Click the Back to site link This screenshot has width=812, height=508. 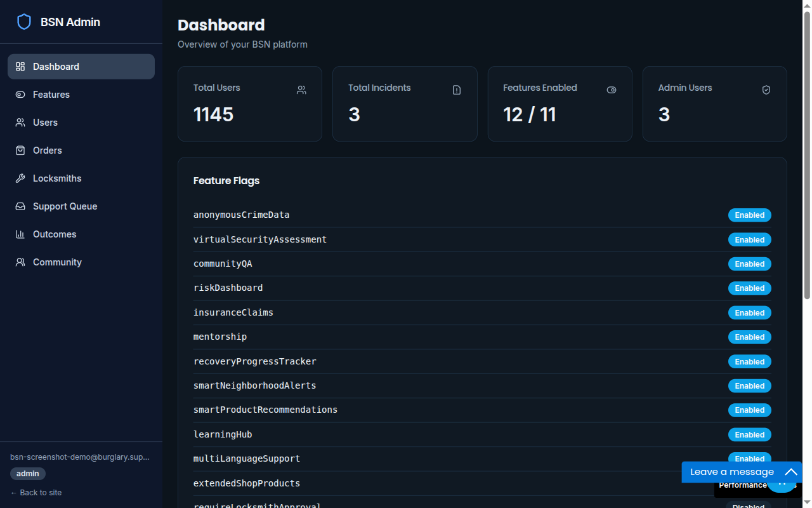pos(36,493)
